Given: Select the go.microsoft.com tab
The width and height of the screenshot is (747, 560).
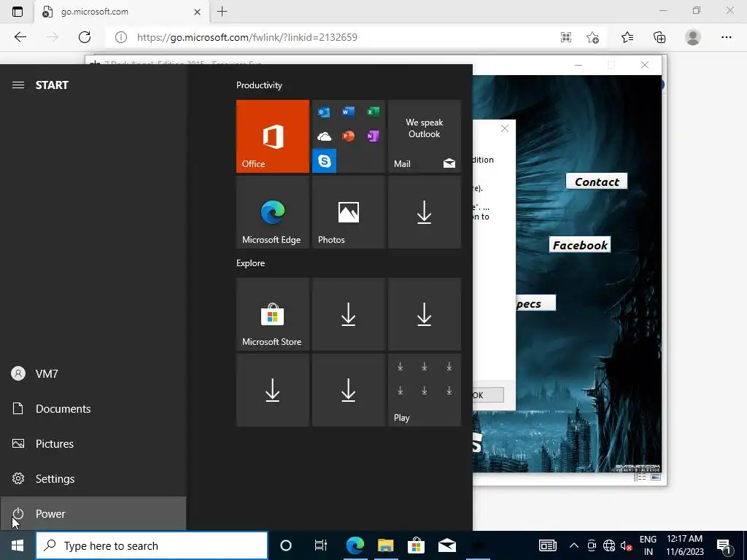Looking at the screenshot, I should pos(122,12).
